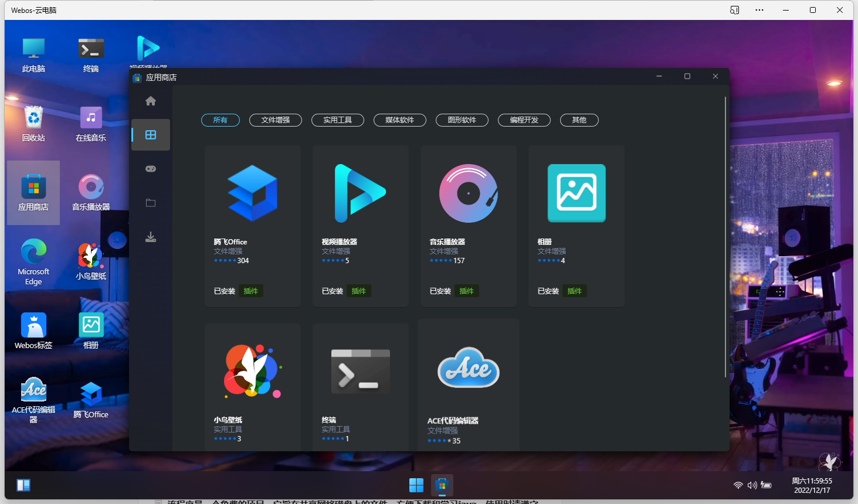Viewport: 858px width, 504px height.
Task: Open the 编程开发 category
Action: 524,120
